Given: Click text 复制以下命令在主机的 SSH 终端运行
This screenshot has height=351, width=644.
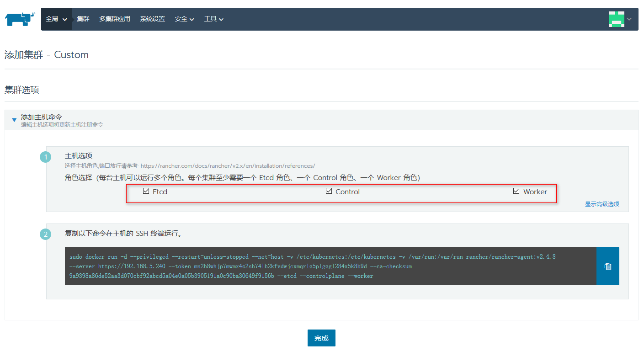Looking at the screenshot, I should 124,234.
